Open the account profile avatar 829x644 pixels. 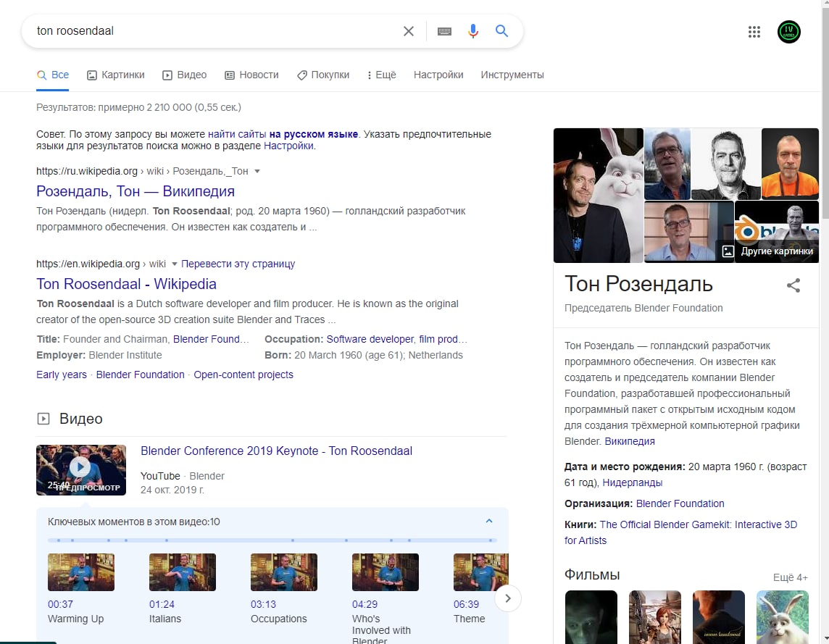[x=789, y=32]
